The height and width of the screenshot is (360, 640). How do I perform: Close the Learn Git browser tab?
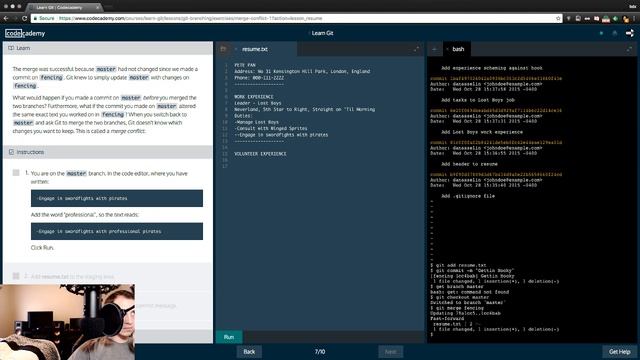(x=98, y=7)
